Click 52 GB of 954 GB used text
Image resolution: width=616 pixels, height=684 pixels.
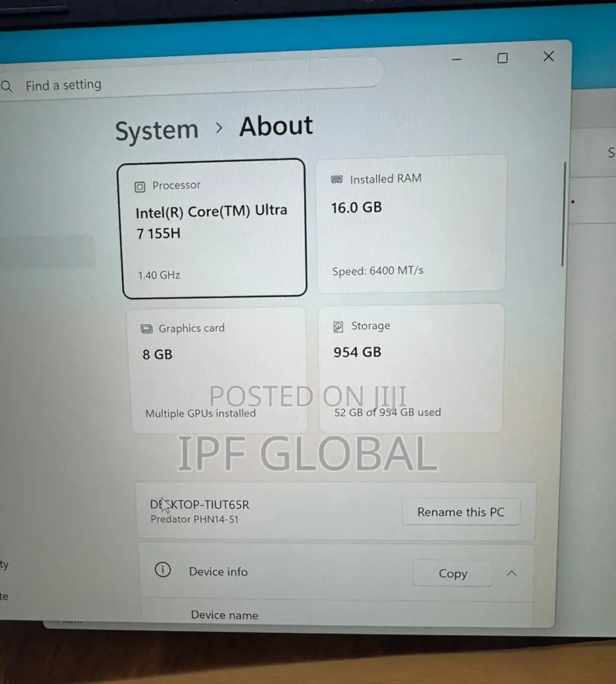click(x=388, y=412)
